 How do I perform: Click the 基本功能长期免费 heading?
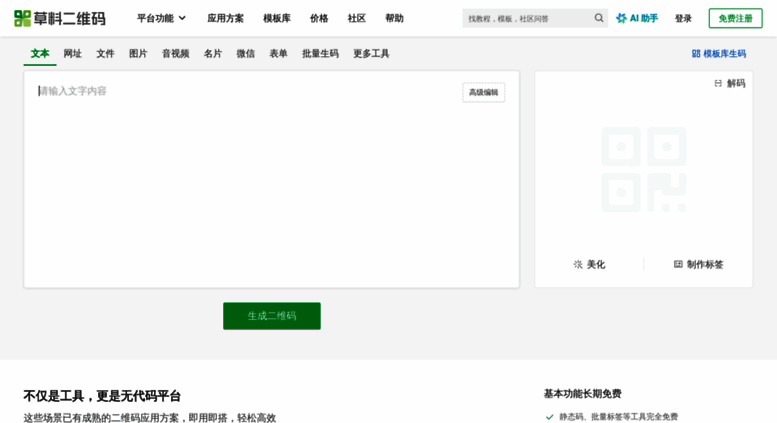click(x=582, y=394)
